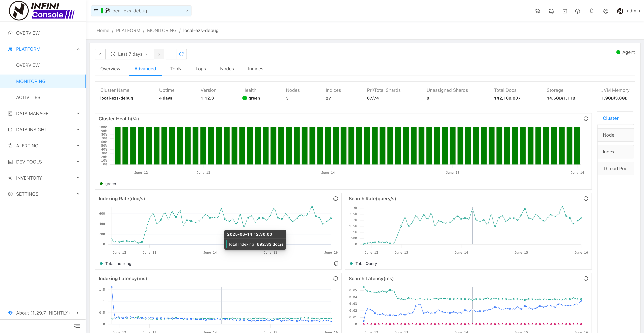This screenshot has height=333, width=644.
Task: Toggle Total Indexing legend item
Action: point(116,264)
